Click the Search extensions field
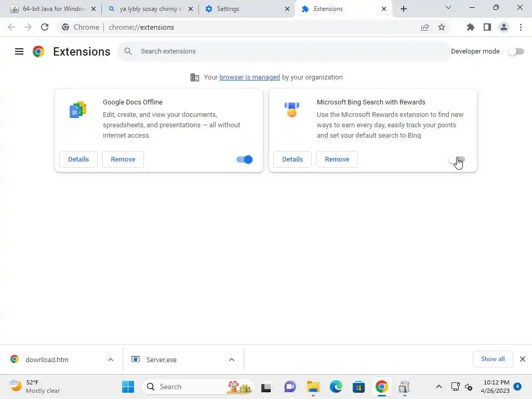532x399 pixels. pos(284,51)
